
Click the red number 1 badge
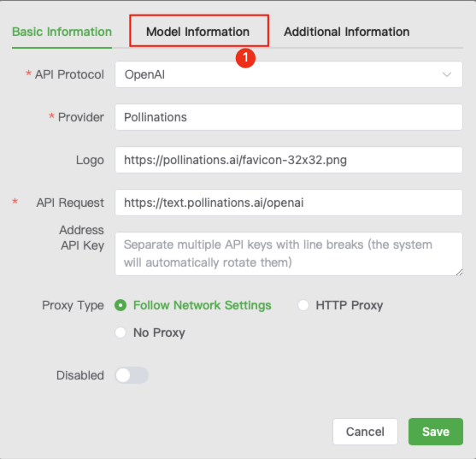pos(245,57)
